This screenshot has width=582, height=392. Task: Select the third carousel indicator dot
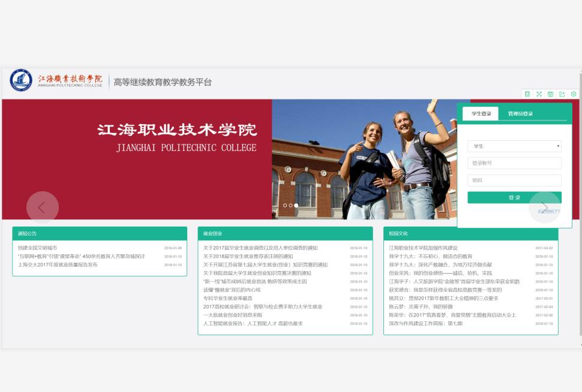296,206
